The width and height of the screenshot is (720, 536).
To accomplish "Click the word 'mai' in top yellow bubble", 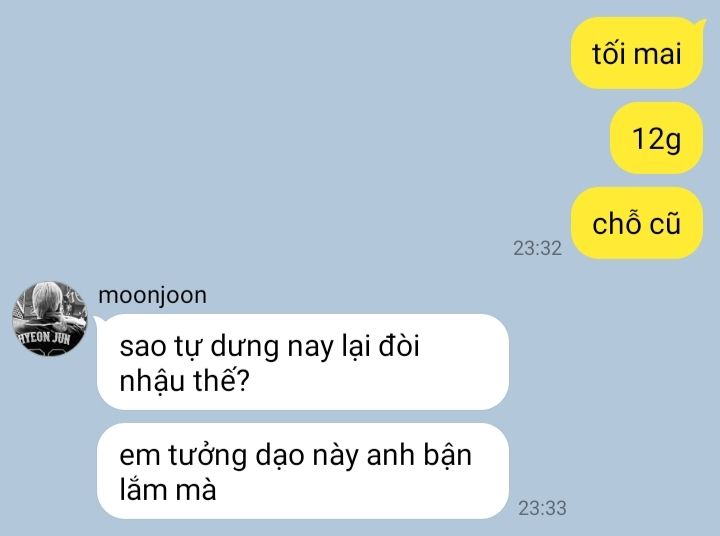I will [658, 54].
